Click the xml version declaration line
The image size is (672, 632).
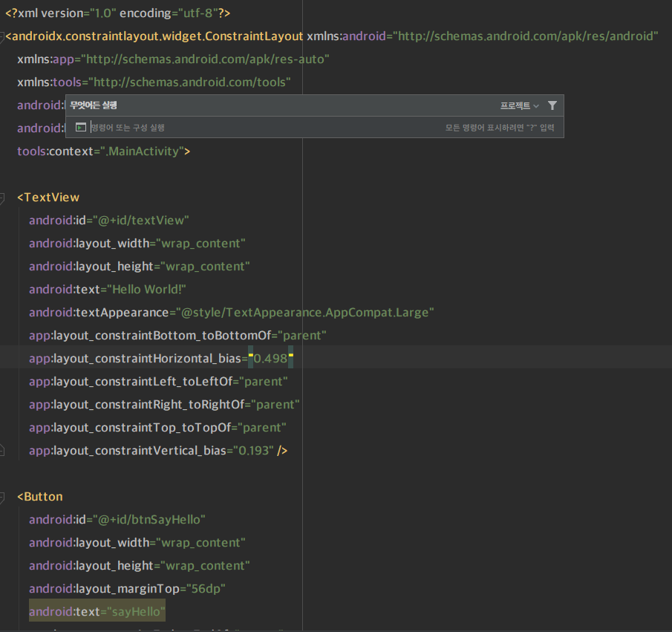118,13
